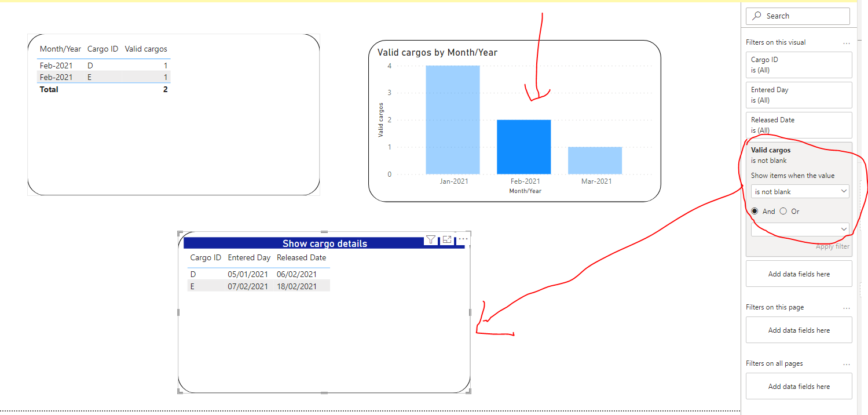This screenshot has width=868, height=415.
Task: Click Add data fields here under Filters on this page
Action: (x=799, y=330)
